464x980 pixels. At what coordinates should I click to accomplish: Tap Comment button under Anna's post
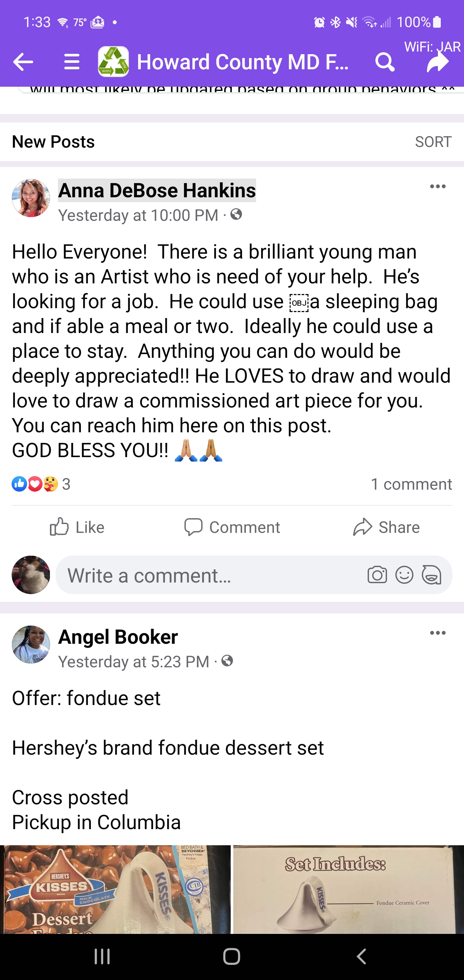point(232,527)
